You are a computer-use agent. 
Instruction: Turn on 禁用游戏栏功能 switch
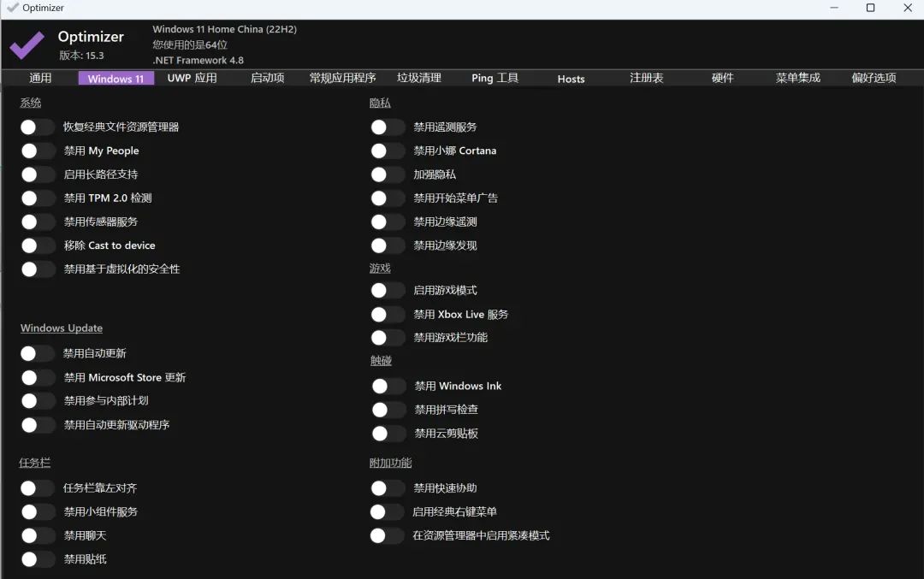click(388, 338)
